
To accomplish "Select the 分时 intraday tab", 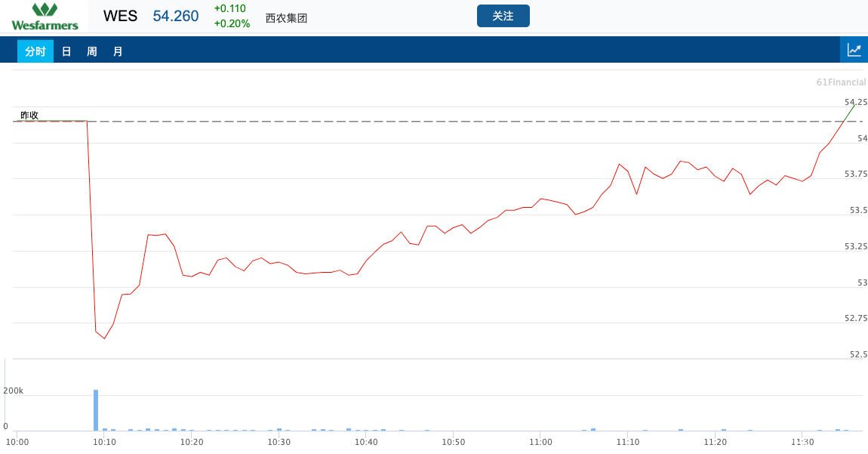I will (35, 51).
